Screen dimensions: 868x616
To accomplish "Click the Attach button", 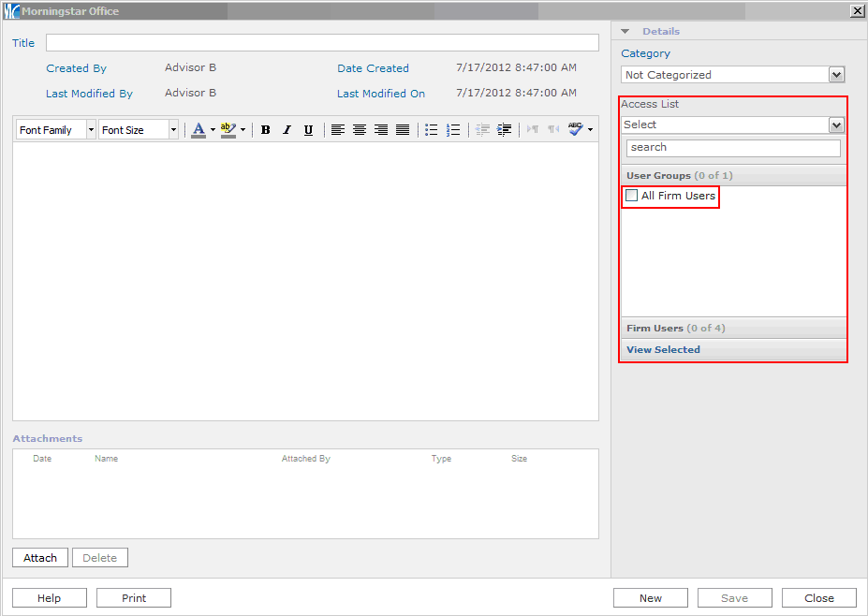I will coord(40,558).
